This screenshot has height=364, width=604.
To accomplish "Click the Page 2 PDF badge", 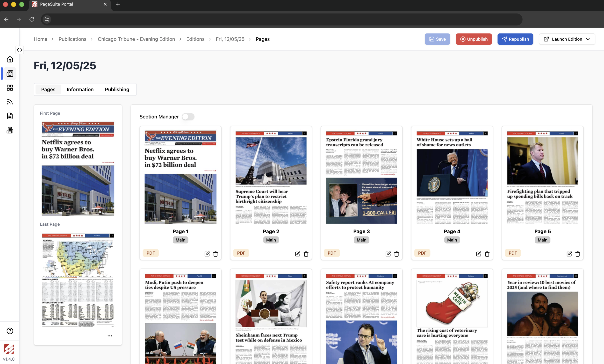I will coord(241,253).
